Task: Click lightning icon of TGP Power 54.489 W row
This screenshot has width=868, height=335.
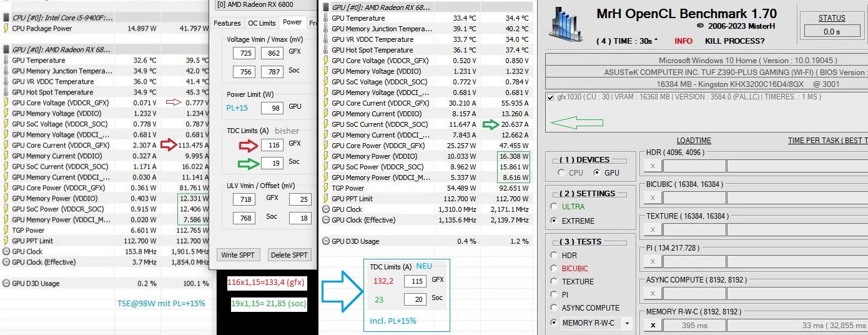Action: (x=325, y=188)
